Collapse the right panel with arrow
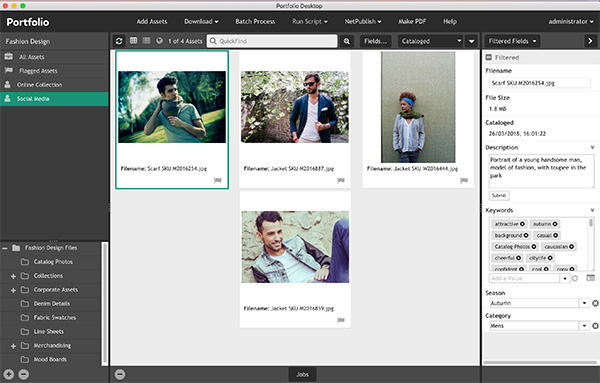This screenshot has height=383, width=600. pyautogui.click(x=590, y=41)
